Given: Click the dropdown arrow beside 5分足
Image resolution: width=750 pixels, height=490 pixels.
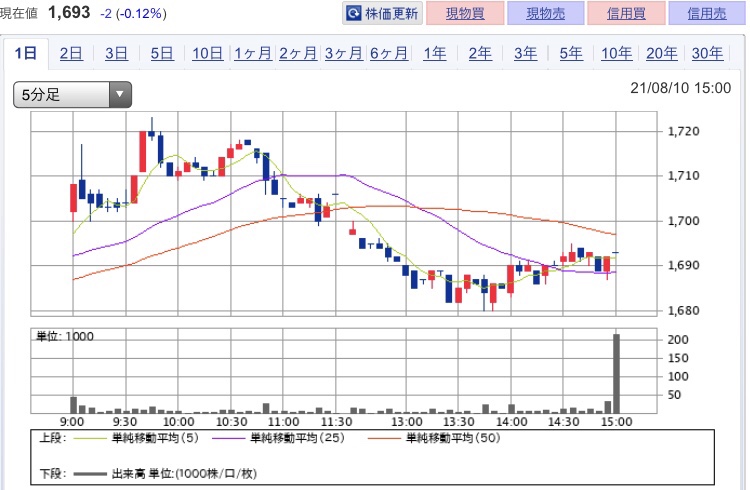Looking at the screenshot, I should [120, 94].
